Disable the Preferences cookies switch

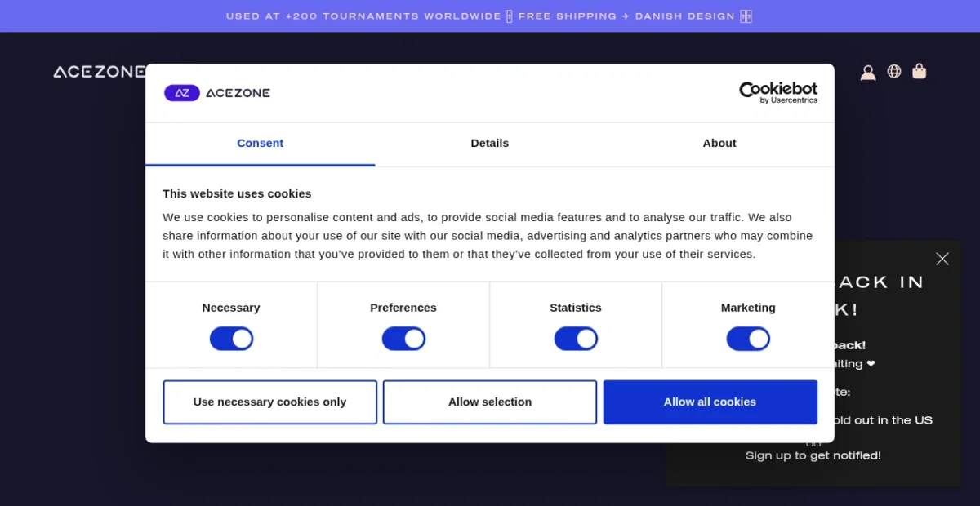pos(403,339)
